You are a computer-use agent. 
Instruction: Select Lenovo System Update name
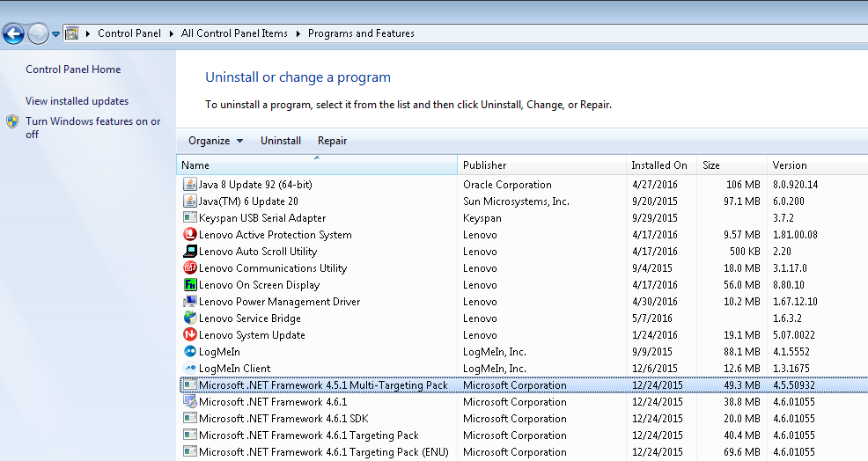252,335
